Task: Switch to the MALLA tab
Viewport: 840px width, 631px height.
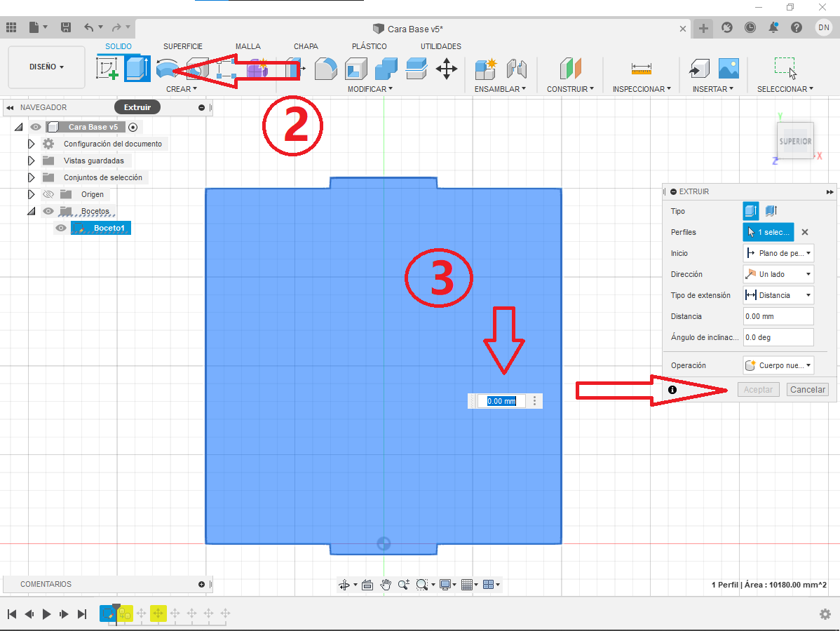Action: coord(248,46)
